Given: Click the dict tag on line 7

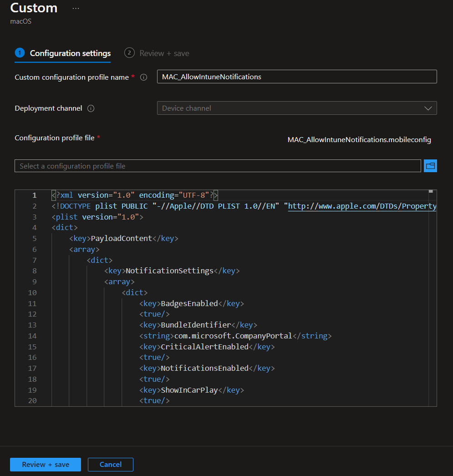Looking at the screenshot, I should pos(100,260).
